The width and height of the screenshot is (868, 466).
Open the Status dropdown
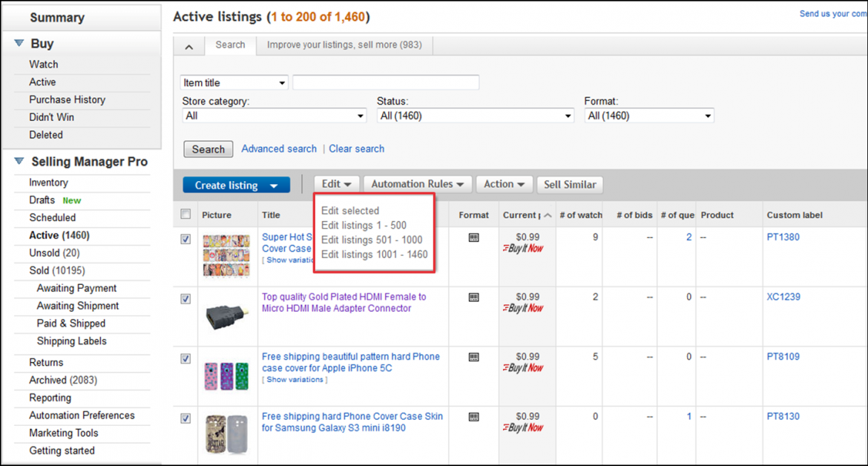pyautogui.click(x=475, y=116)
